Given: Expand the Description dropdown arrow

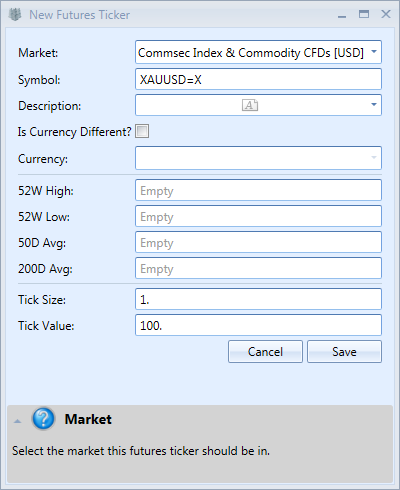Looking at the screenshot, I should tap(374, 105).
